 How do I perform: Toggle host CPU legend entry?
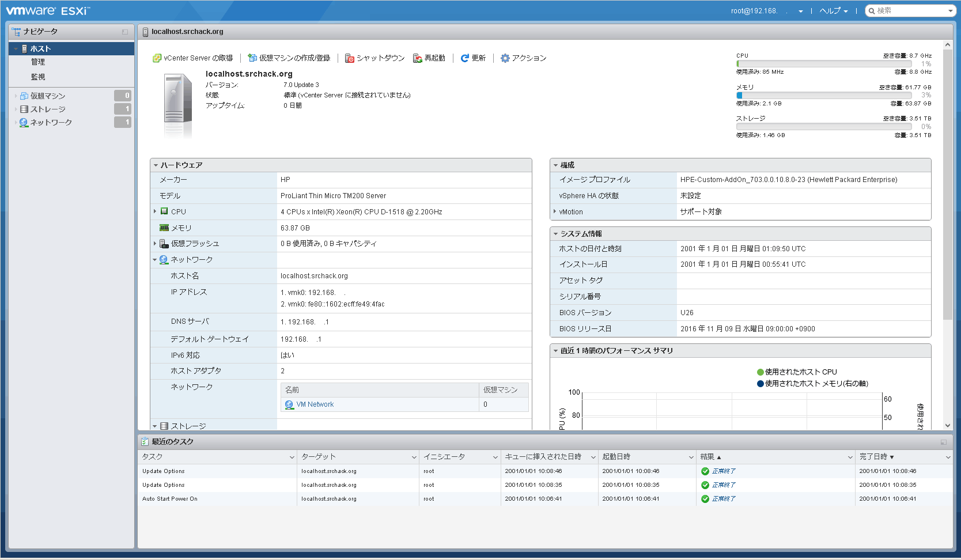(x=797, y=372)
